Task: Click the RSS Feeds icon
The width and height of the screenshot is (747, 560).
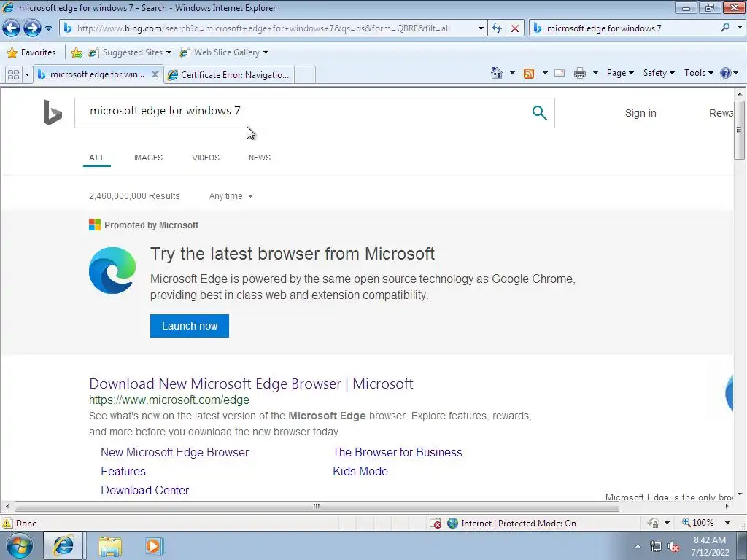Action: [529, 73]
